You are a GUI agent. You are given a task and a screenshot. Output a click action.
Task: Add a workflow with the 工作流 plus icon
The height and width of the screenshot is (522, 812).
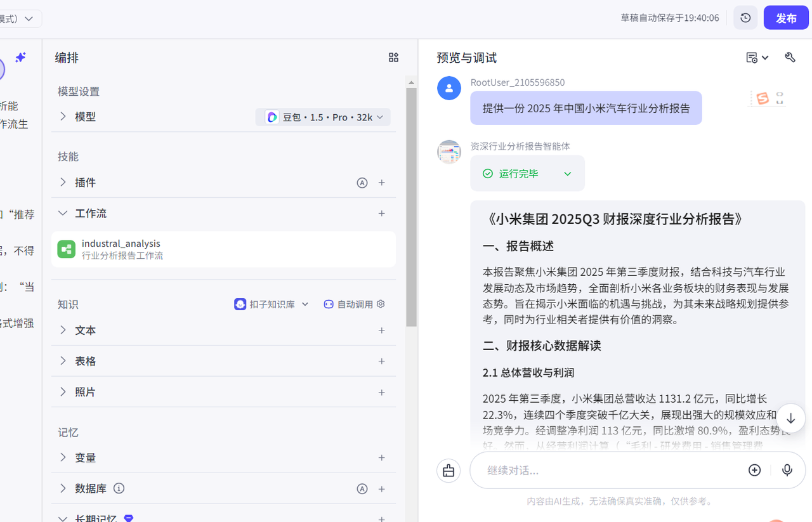[382, 214]
